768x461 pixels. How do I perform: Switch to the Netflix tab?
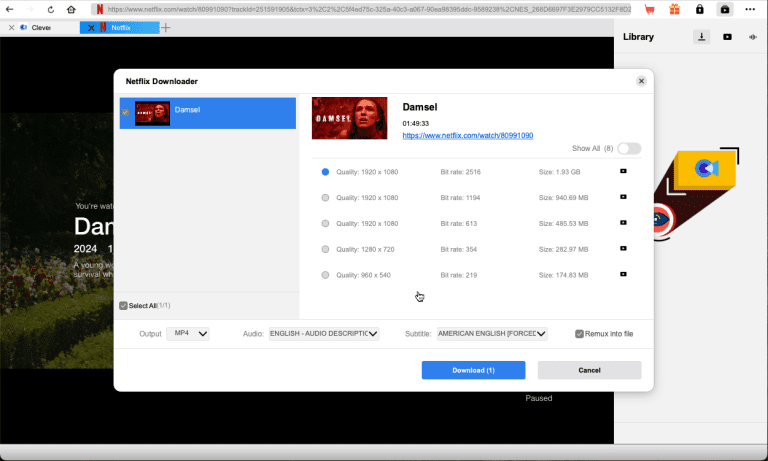[118, 27]
